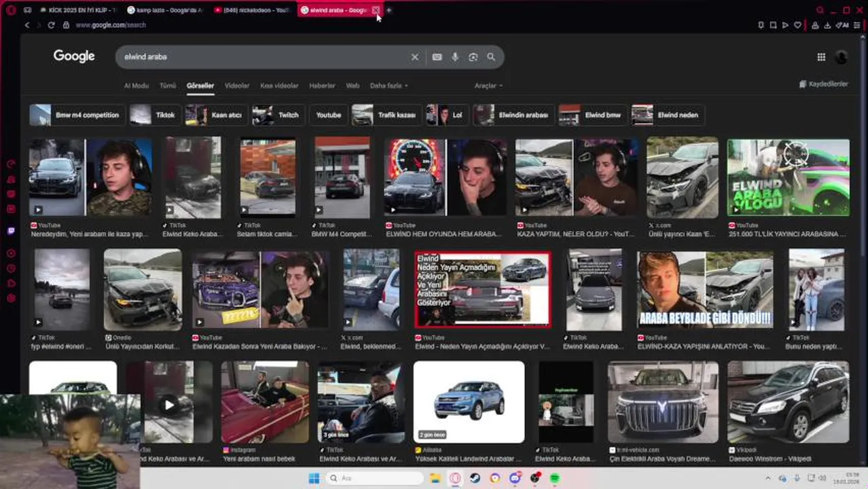Select the Elwind bmw filter chip
This screenshot has width=868, height=489.
pyautogui.click(x=593, y=115)
